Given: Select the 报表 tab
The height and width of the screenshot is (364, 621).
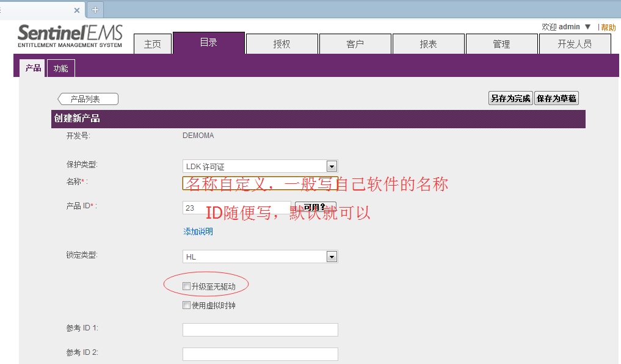Looking at the screenshot, I should tap(428, 44).
